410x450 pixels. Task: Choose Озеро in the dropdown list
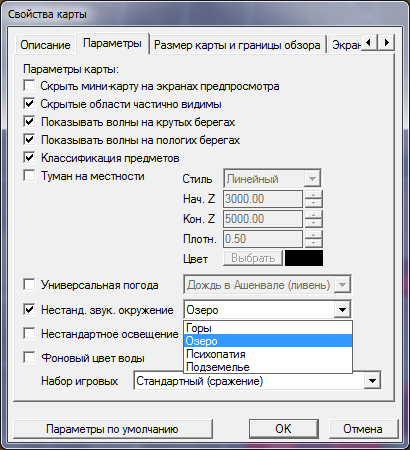tap(268, 341)
